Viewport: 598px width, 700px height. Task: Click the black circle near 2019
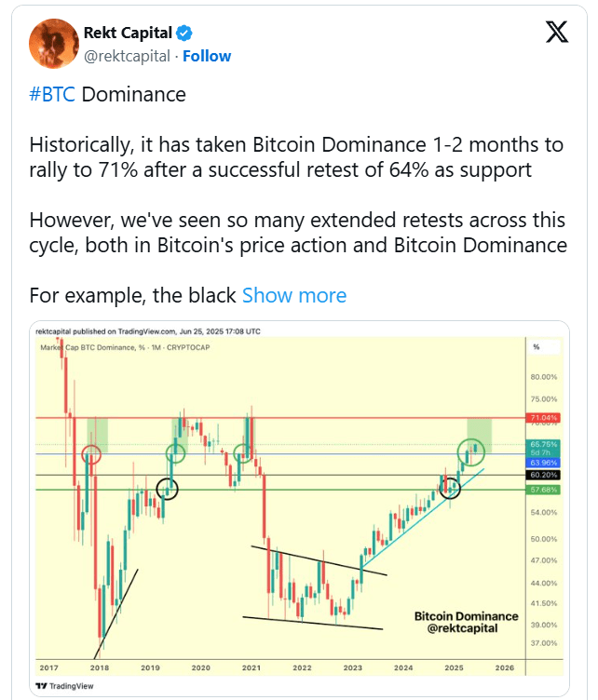point(168,488)
